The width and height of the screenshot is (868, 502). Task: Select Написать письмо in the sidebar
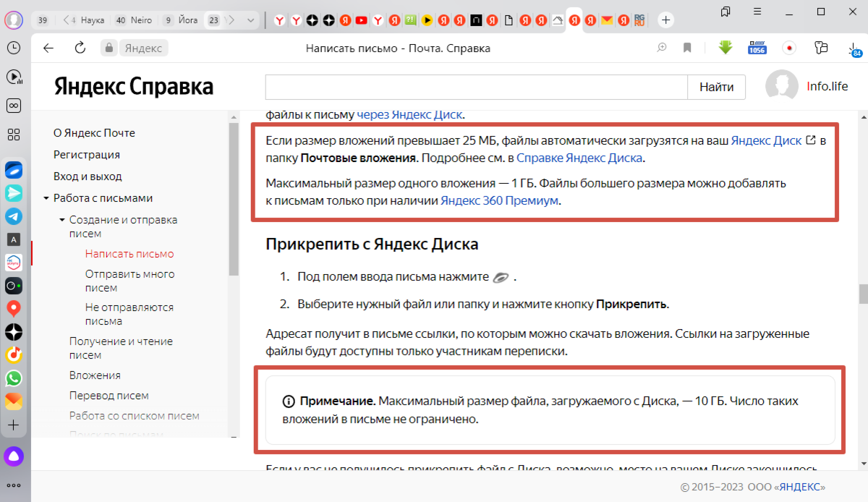pos(129,254)
